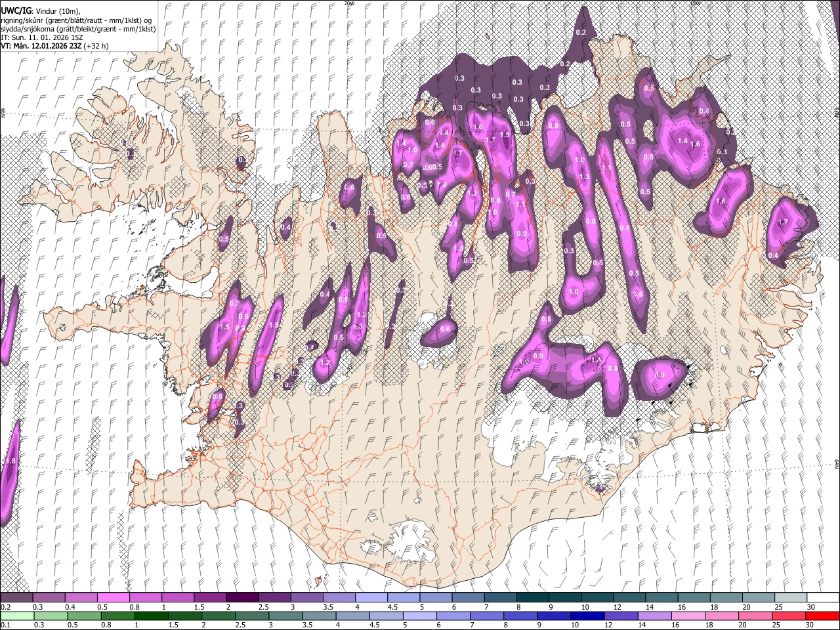The height and width of the screenshot is (630, 840).
Task: Click the pale green 0.1 swatch in the lower legend
Action: [x=16, y=616]
